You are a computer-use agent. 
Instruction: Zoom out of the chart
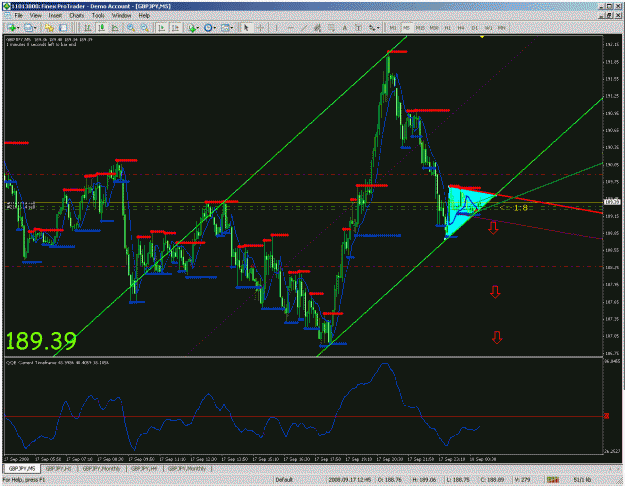(x=144, y=28)
